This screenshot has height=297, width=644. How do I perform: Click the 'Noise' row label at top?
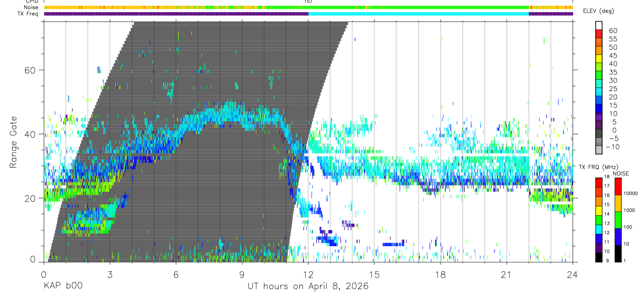click(x=32, y=8)
